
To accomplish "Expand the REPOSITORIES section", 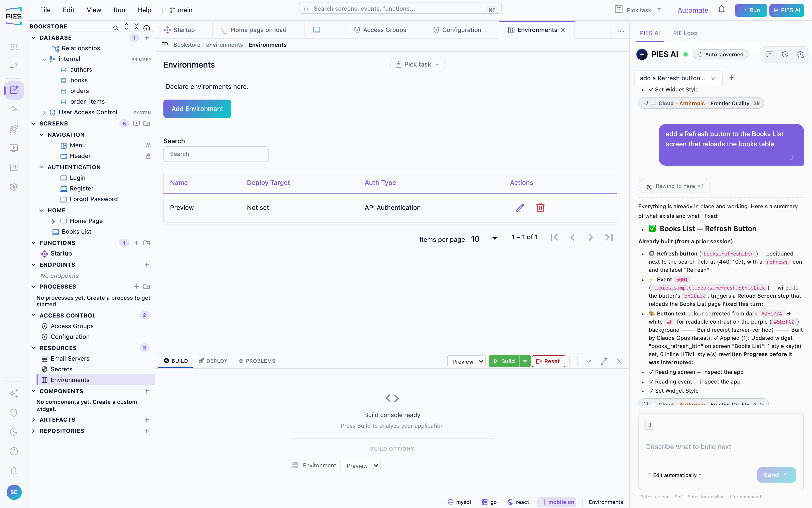I will click(x=33, y=431).
